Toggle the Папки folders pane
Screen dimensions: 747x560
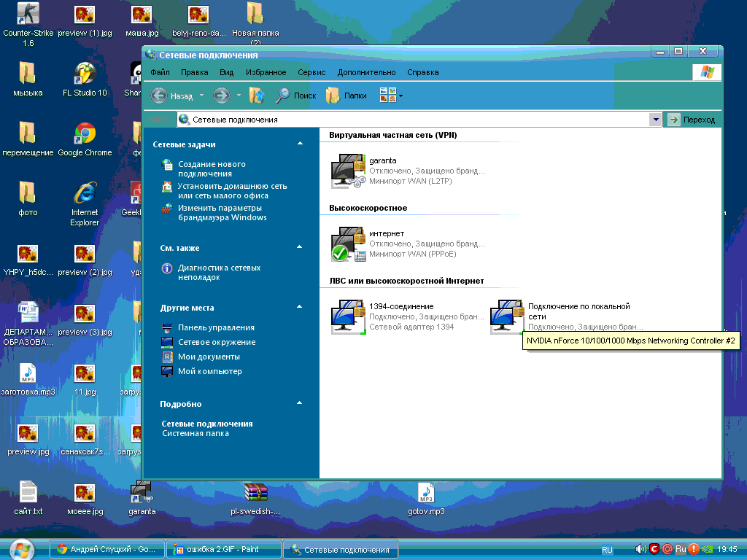[347, 96]
